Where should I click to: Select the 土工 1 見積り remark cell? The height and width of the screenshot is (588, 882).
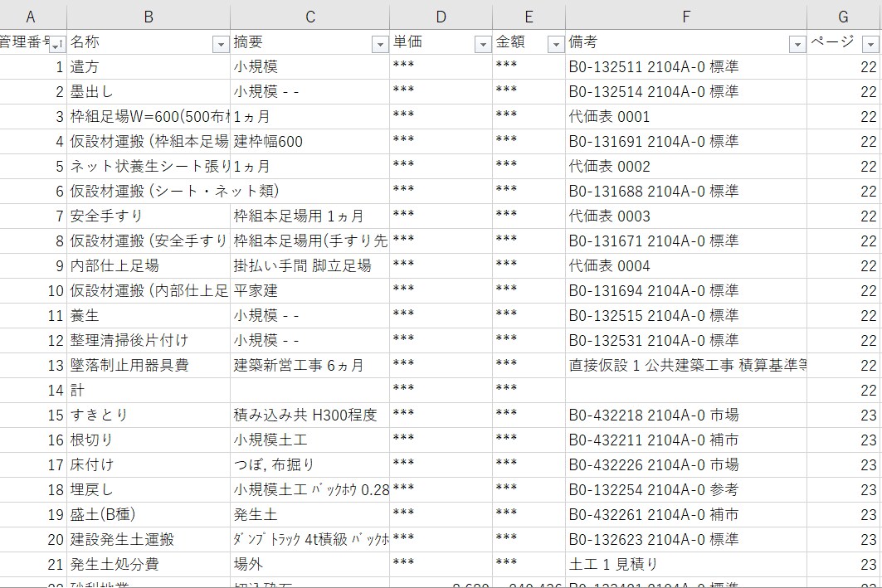tap(686, 565)
